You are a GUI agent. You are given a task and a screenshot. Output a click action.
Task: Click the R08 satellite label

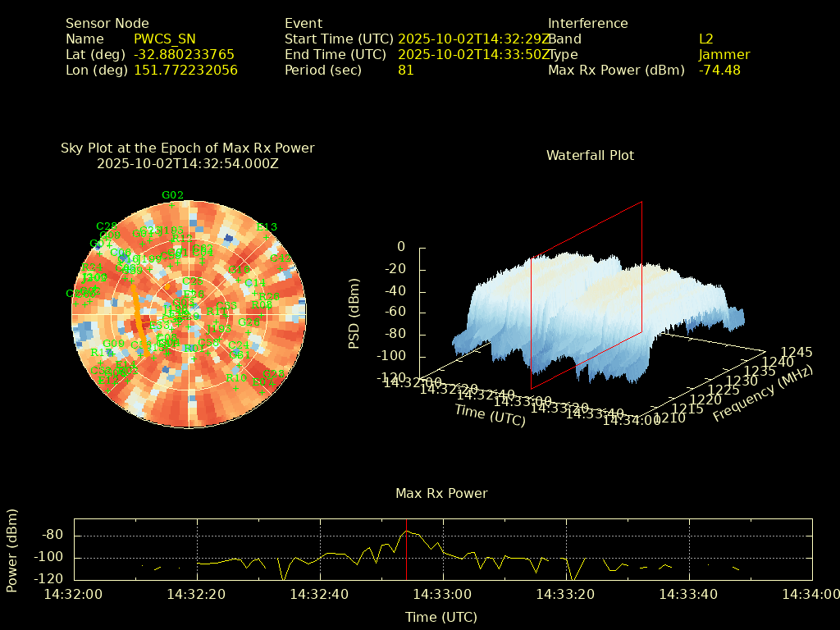pos(262,305)
